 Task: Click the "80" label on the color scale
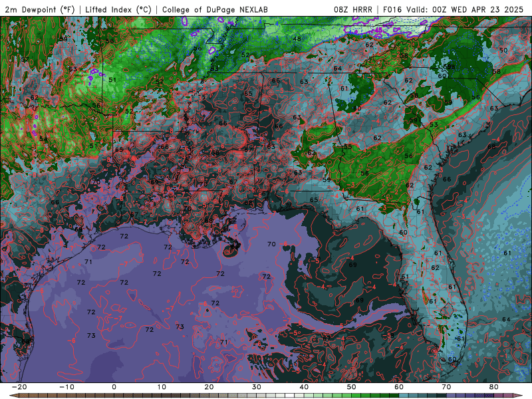pyautogui.click(x=494, y=387)
